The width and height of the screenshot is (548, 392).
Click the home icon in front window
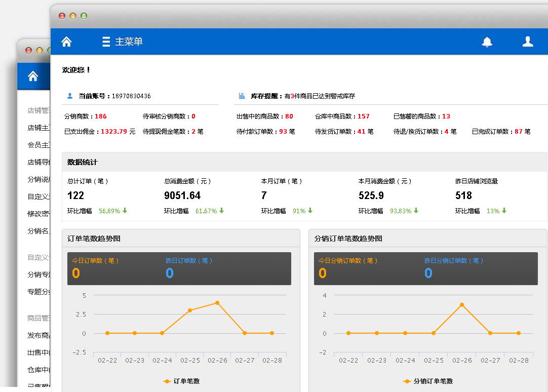point(66,42)
